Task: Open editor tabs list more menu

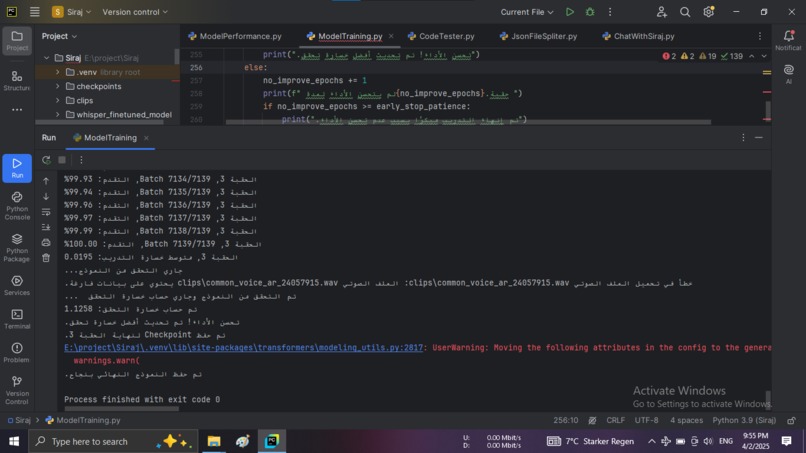Action: click(760, 36)
